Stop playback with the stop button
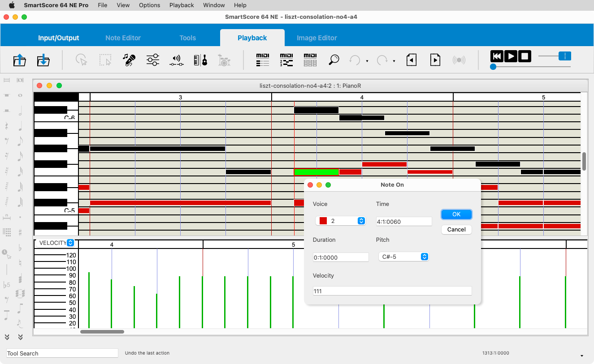The width and height of the screenshot is (594, 364). point(525,56)
